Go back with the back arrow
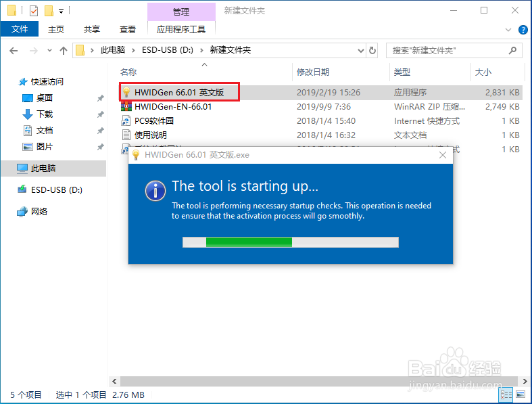This screenshot has width=532, height=404. click(14, 51)
